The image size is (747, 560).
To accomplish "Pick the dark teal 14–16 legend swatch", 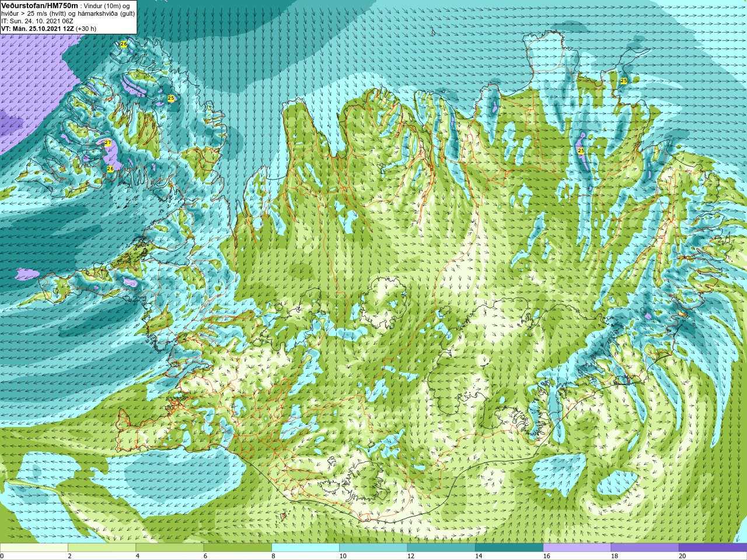I will coord(509,548).
